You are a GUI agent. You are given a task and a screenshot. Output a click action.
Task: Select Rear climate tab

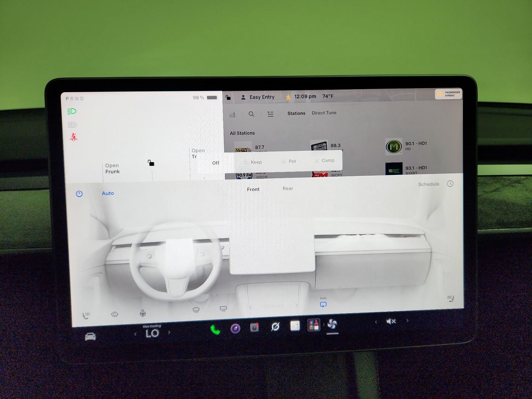[x=288, y=188]
